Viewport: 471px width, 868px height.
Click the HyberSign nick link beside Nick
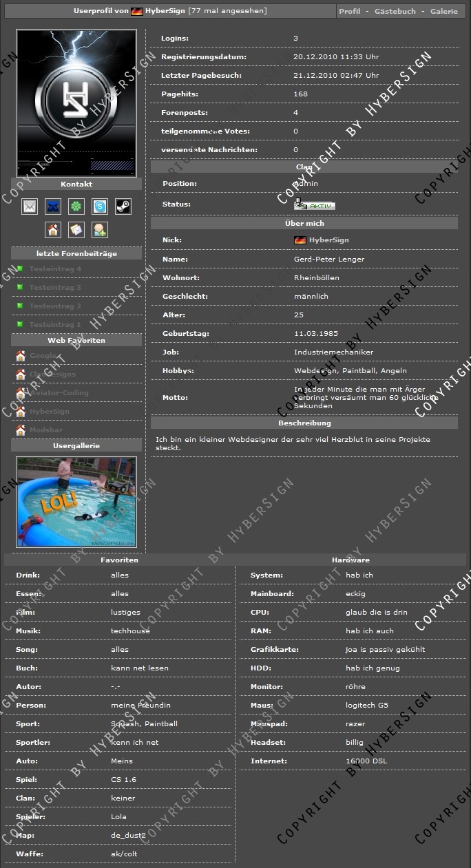328,240
